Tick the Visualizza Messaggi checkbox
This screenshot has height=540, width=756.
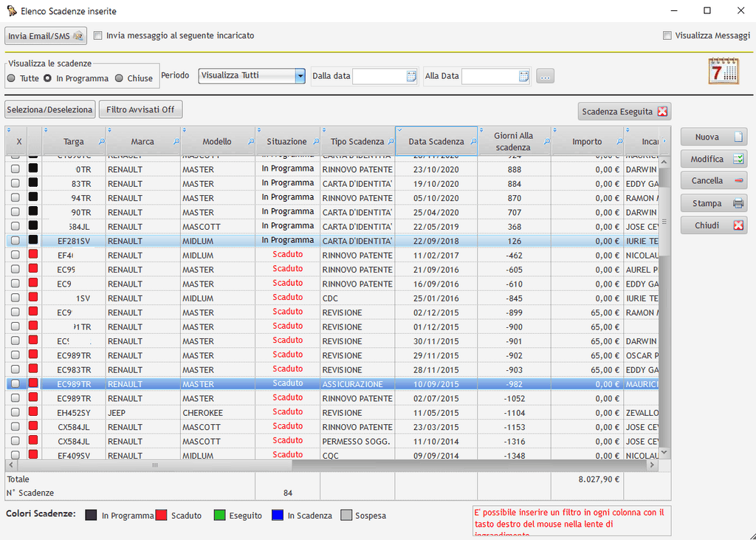point(667,35)
